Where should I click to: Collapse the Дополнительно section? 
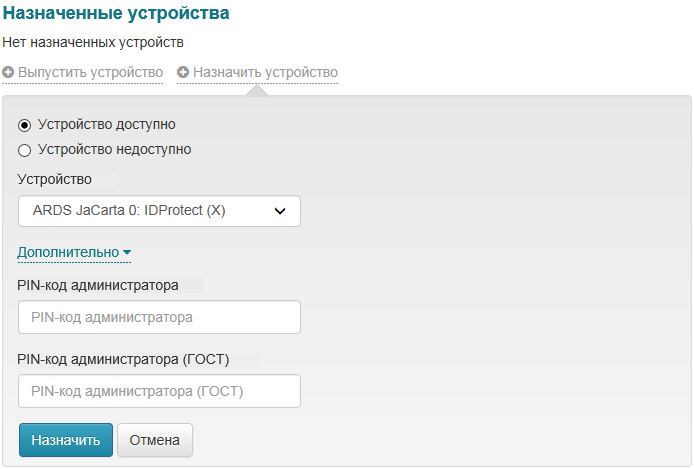click(x=69, y=253)
